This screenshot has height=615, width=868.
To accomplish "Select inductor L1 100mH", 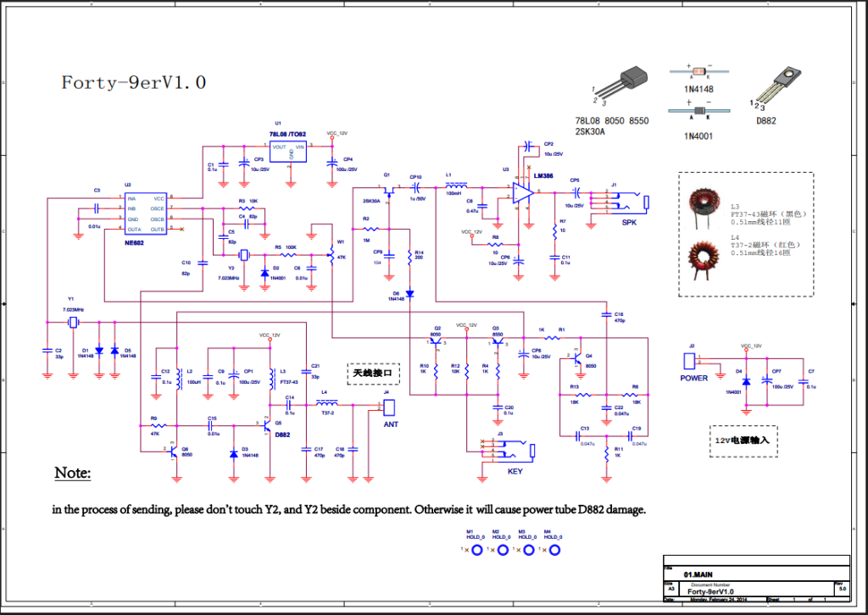I will pyautogui.click(x=455, y=186).
